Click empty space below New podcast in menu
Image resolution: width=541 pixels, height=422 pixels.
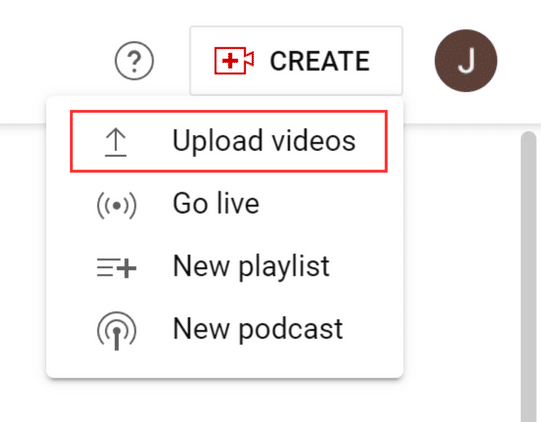225,367
